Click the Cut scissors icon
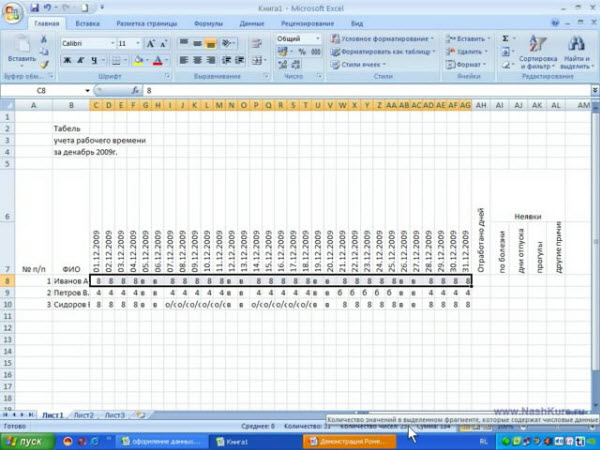600x450 pixels. [x=44, y=39]
